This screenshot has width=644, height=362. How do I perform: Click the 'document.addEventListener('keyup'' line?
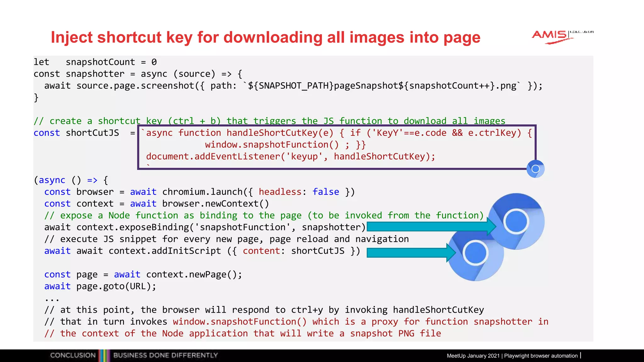(291, 156)
